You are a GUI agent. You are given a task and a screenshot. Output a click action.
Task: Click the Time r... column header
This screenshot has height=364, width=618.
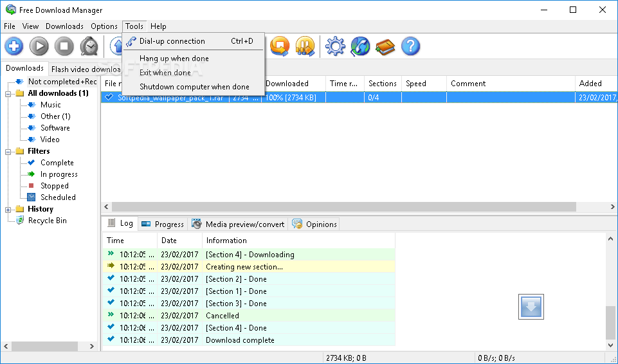click(345, 84)
